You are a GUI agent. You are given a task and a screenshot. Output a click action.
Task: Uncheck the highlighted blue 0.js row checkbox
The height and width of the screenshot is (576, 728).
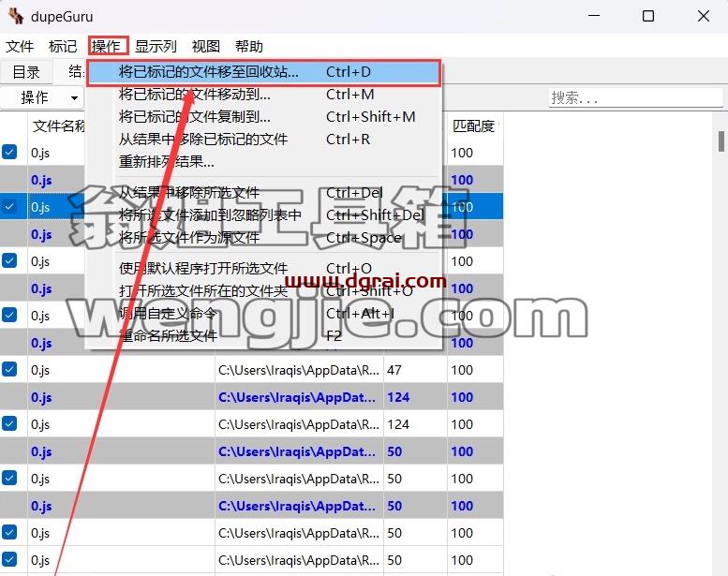tap(9, 207)
